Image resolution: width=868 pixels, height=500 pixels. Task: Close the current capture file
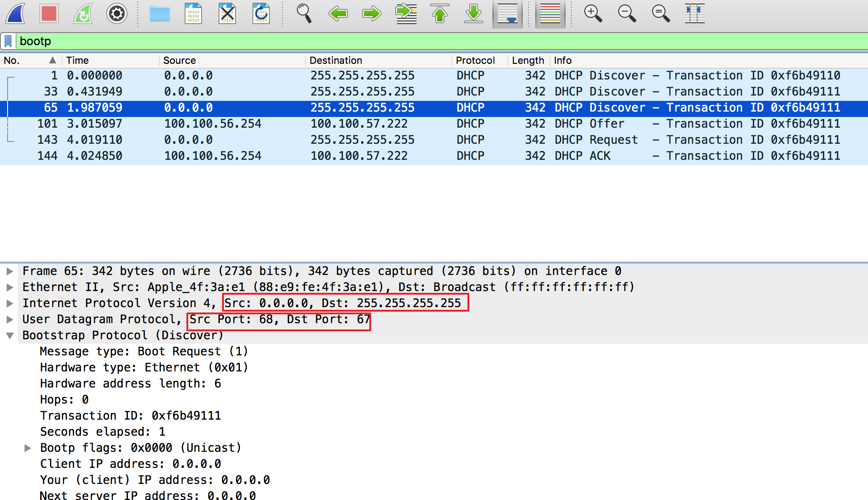pyautogui.click(x=227, y=13)
